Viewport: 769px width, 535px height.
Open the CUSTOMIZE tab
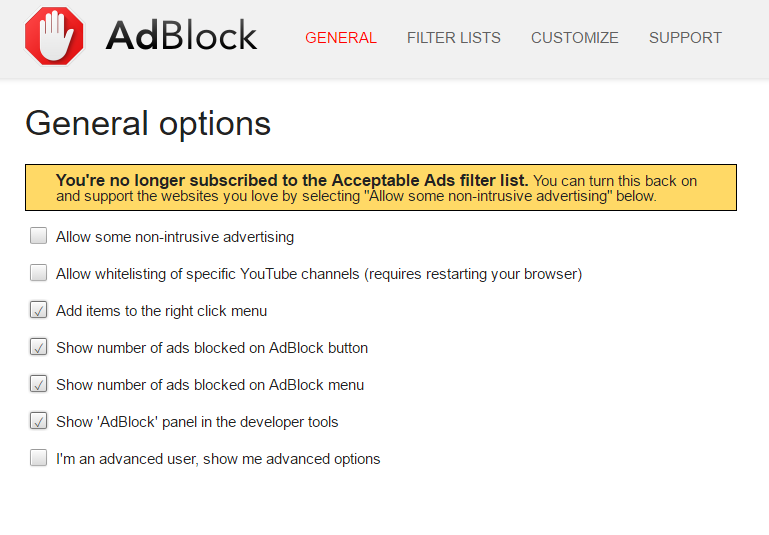(575, 38)
